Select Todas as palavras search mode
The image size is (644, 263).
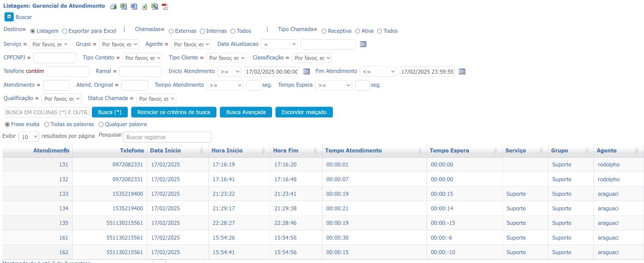coord(46,124)
